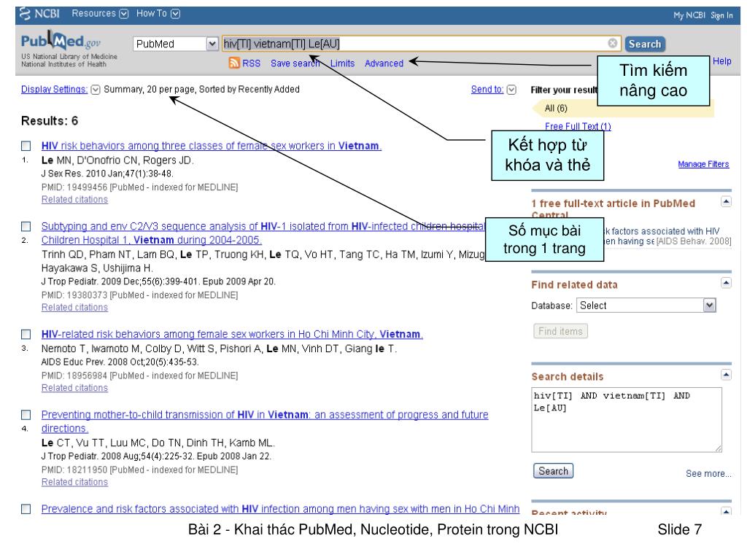Image resolution: width=747 pixels, height=560 pixels.
Task: Click 'Nemoto T, Iwamoto M, Colby D' authors line
Action: pyautogui.click(x=219, y=349)
